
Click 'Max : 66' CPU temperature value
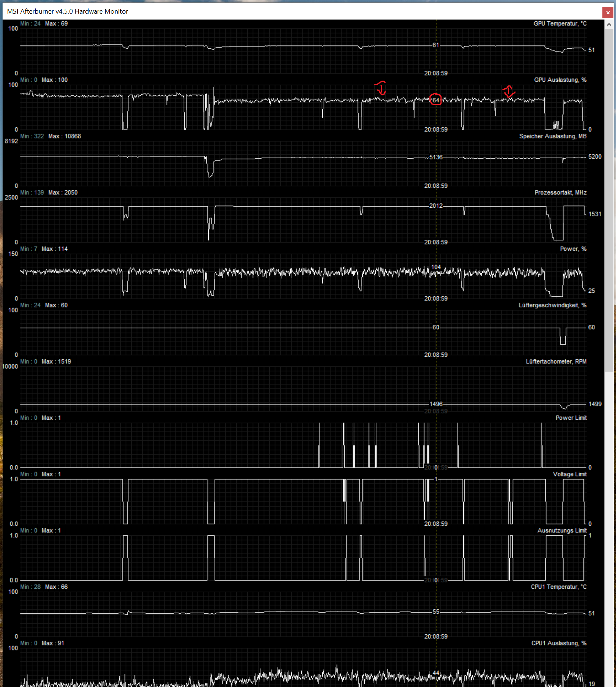(x=56, y=587)
